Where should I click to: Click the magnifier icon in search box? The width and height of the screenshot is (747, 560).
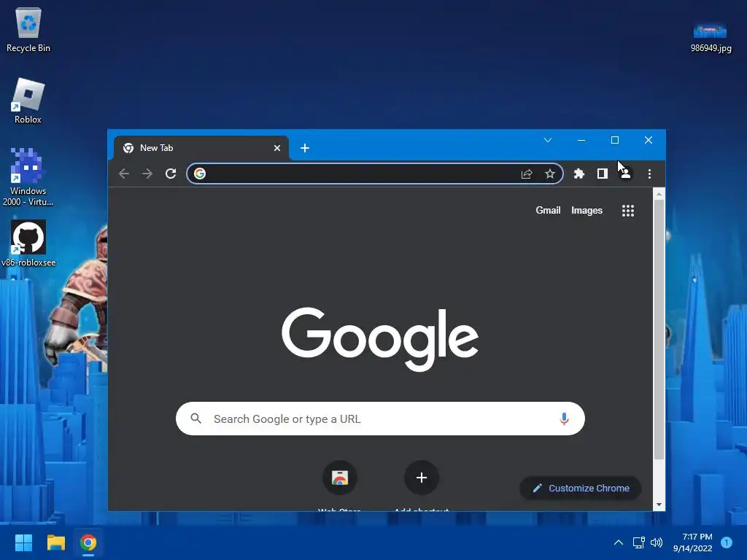click(x=196, y=419)
